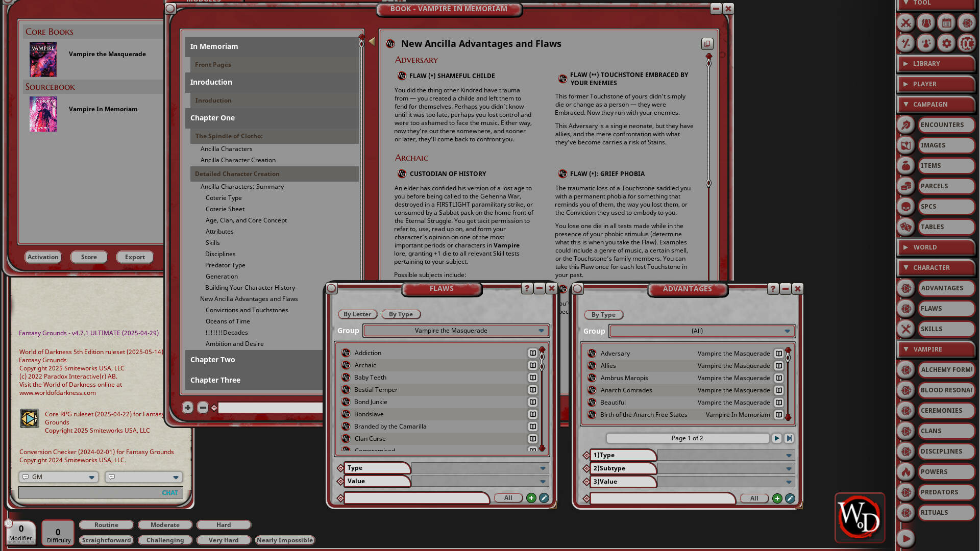This screenshot has height=551, width=980.
Task: Toggle Straightforward difficulty mode
Action: click(x=106, y=540)
